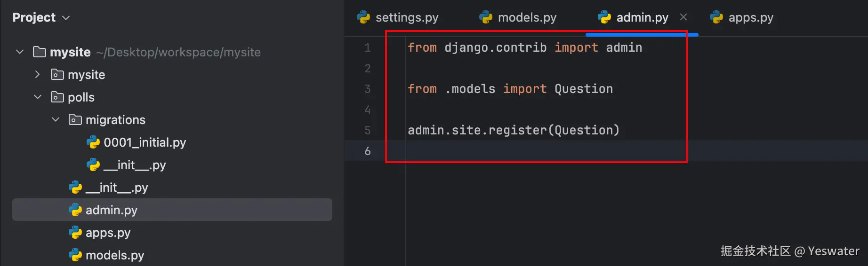868x266 pixels.
Task: Click the mysite root folder icon
Action: tap(40, 52)
